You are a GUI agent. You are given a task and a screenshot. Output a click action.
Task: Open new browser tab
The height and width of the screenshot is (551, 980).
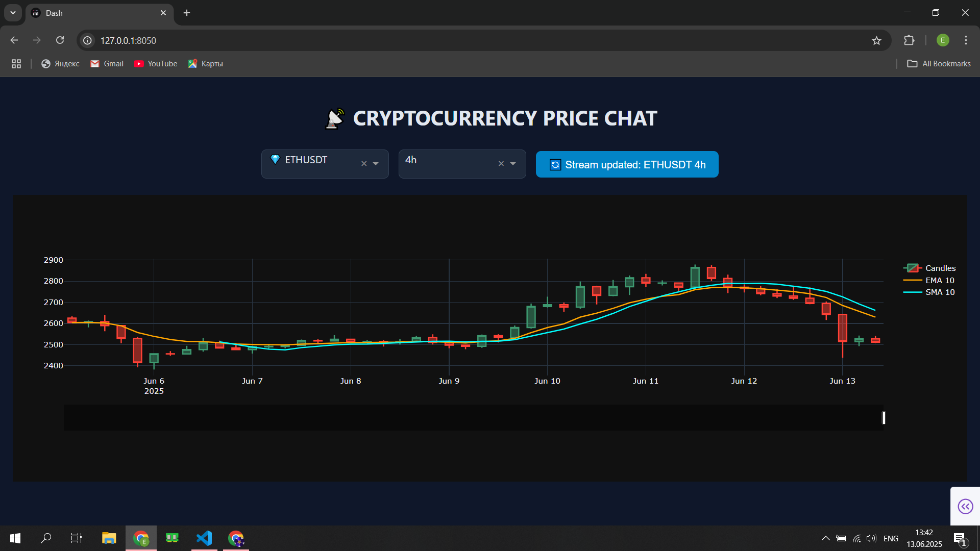coord(187,13)
